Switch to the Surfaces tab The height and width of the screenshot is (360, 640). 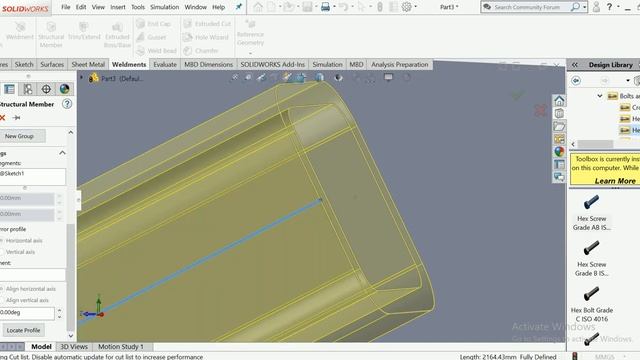(52, 64)
